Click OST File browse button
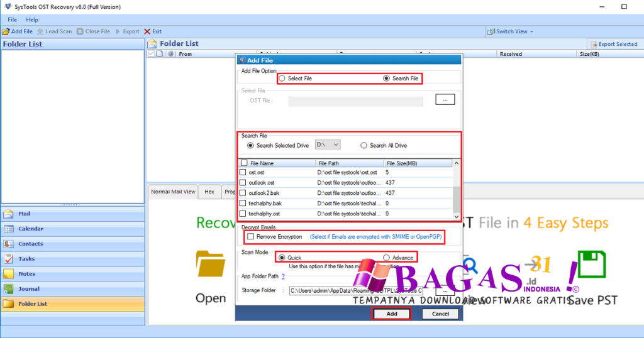The width and height of the screenshot is (644, 338). (x=445, y=100)
